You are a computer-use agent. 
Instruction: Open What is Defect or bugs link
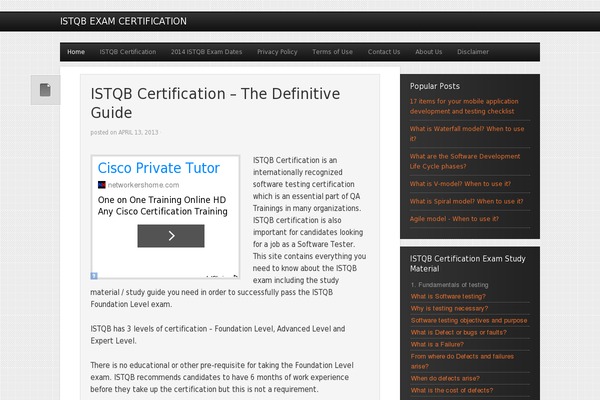[458, 332]
